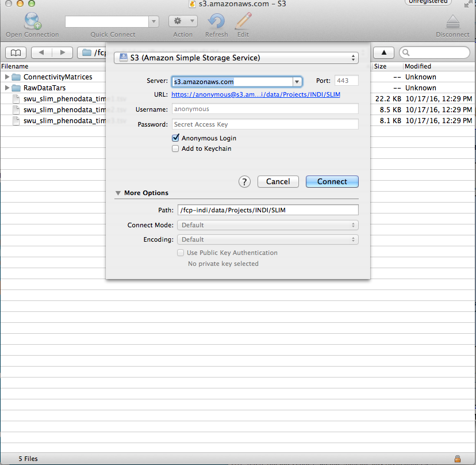
Task: Click the 5 Files status text
Action: coord(28,459)
